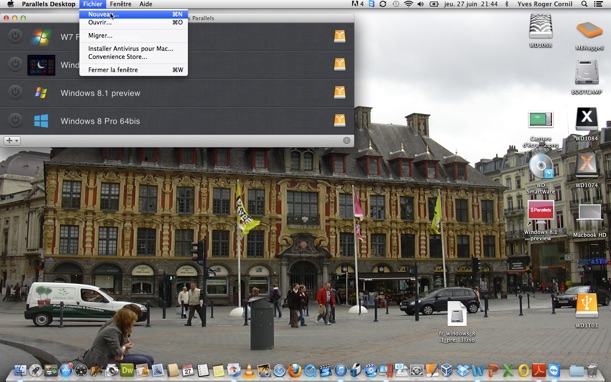Open the Apple menu
Image resolution: width=611 pixels, height=382 pixels.
10,4
